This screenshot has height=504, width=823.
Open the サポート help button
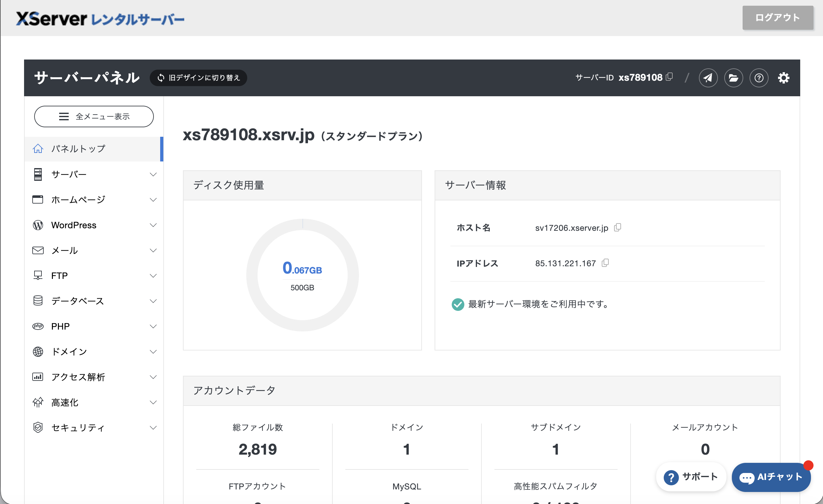coord(691,476)
